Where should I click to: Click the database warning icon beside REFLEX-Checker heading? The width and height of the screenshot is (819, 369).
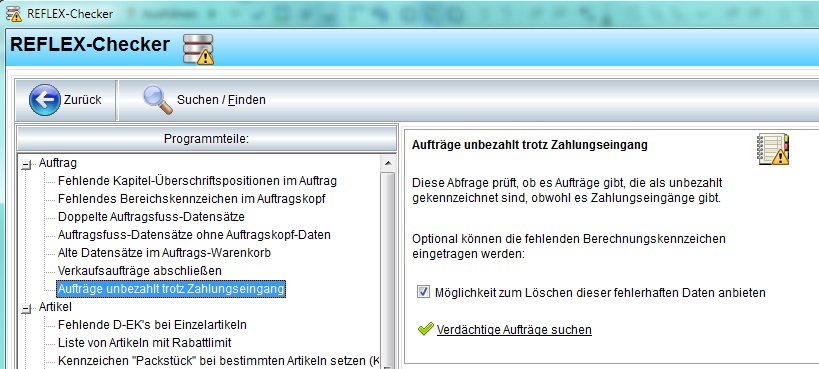click(198, 49)
